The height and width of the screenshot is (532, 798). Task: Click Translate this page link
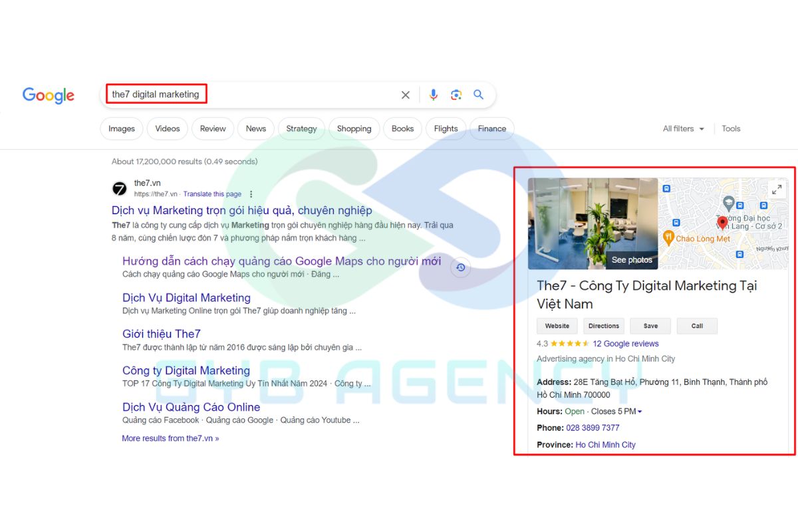(212, 194)
